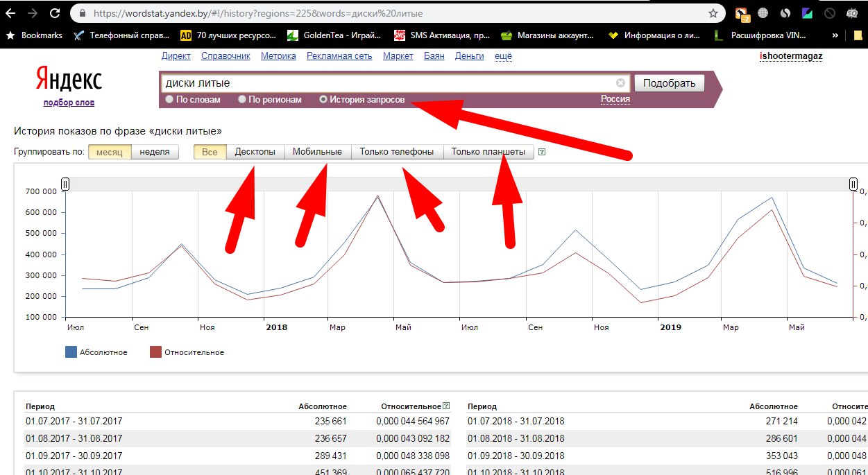
Task: Click the Яндекс logo
Action: (x=69, y=80)
